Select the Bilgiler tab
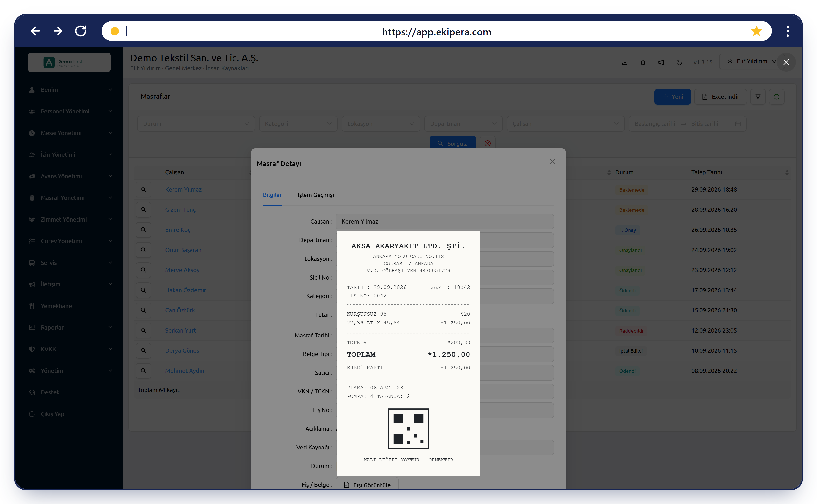 click(272, 195)
